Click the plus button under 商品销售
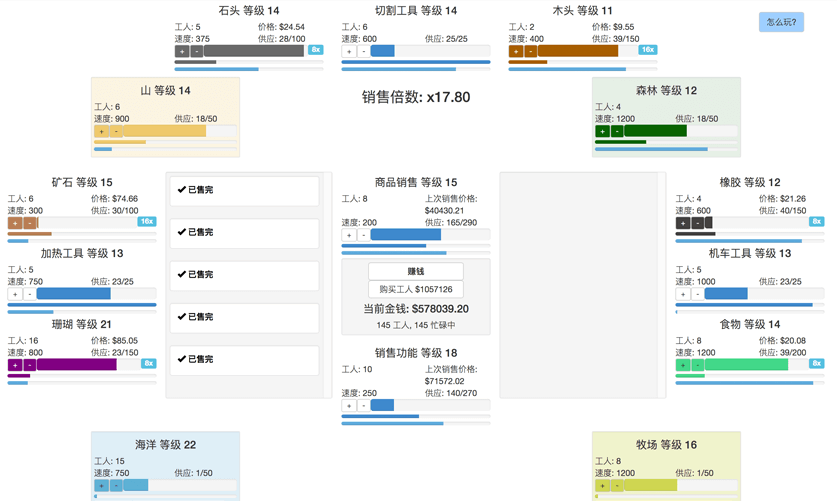The width and height of the screenshot is (837, 501). tap(349, 235)
